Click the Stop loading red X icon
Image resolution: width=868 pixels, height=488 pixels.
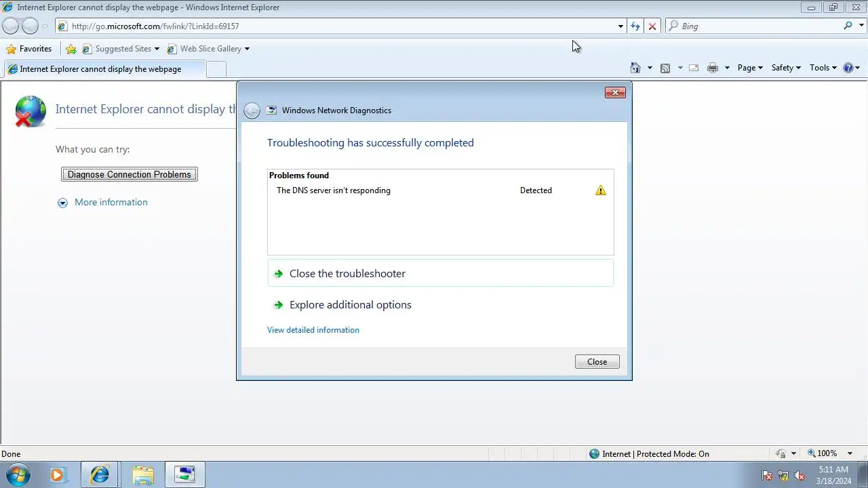click(652, 26)
